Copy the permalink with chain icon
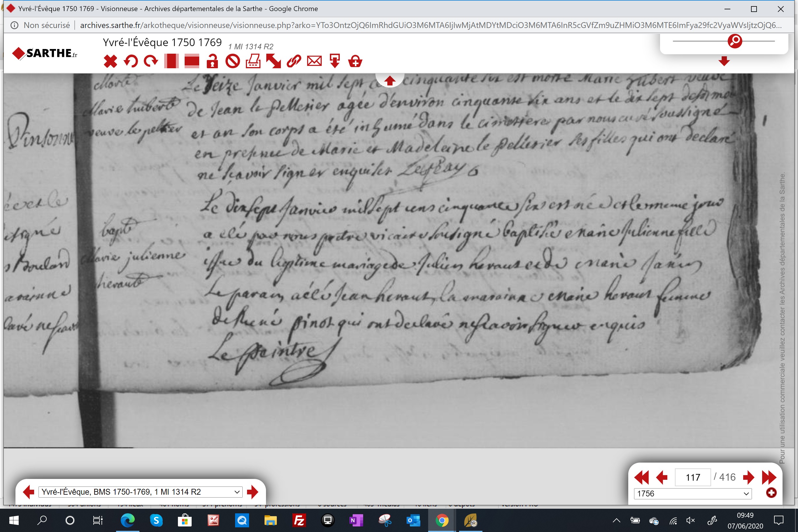Image resolution: width=798 pixels, height=532 pixels. click(294, 62)
